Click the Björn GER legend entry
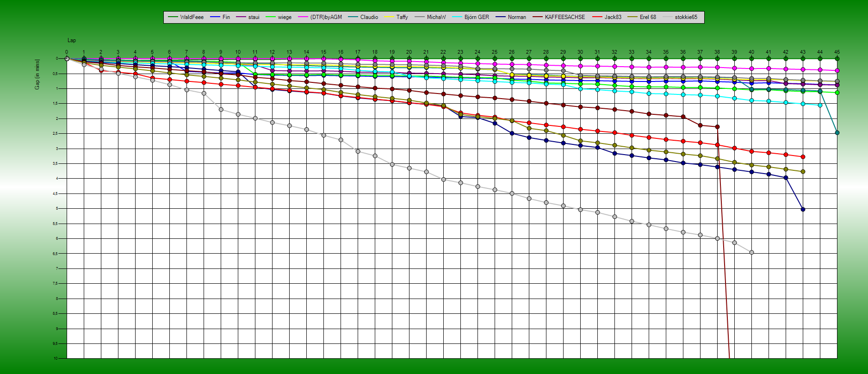This screenshot has width=868, height=374. [471, 17]
